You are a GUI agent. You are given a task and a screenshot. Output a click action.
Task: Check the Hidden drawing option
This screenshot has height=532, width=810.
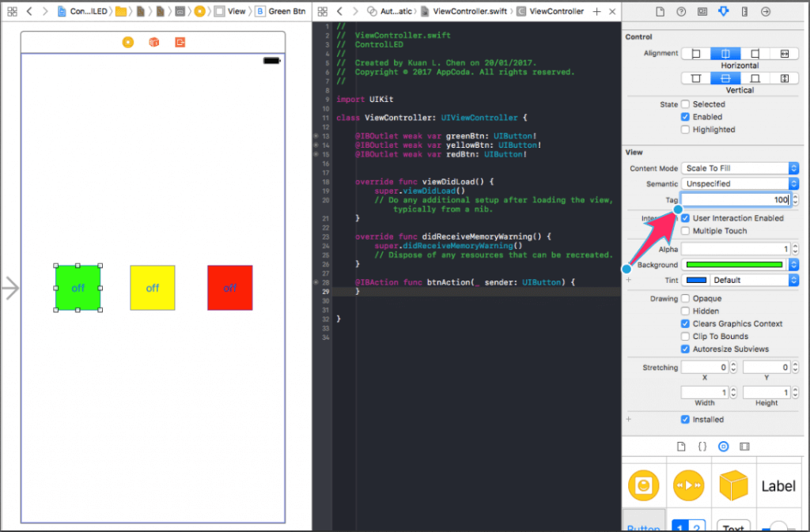(x=685, y=311)
